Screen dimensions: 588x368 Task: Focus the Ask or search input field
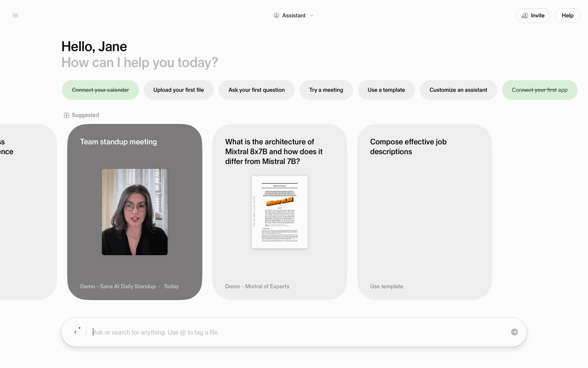point(299,332)
